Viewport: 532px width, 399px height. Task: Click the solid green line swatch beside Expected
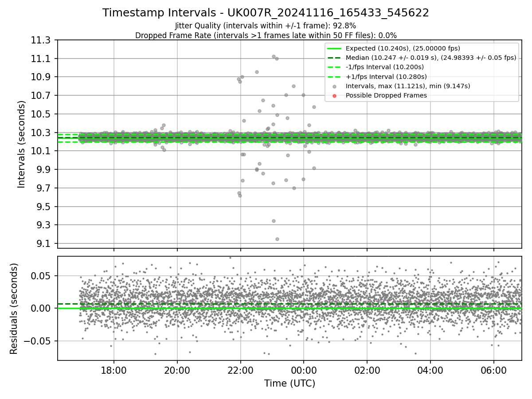[335, 48]
